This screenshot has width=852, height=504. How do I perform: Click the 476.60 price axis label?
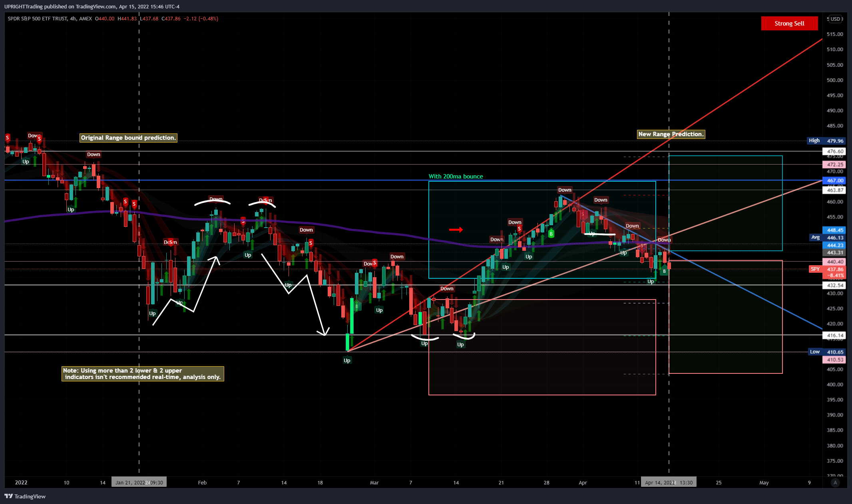[x=834, y=151]
